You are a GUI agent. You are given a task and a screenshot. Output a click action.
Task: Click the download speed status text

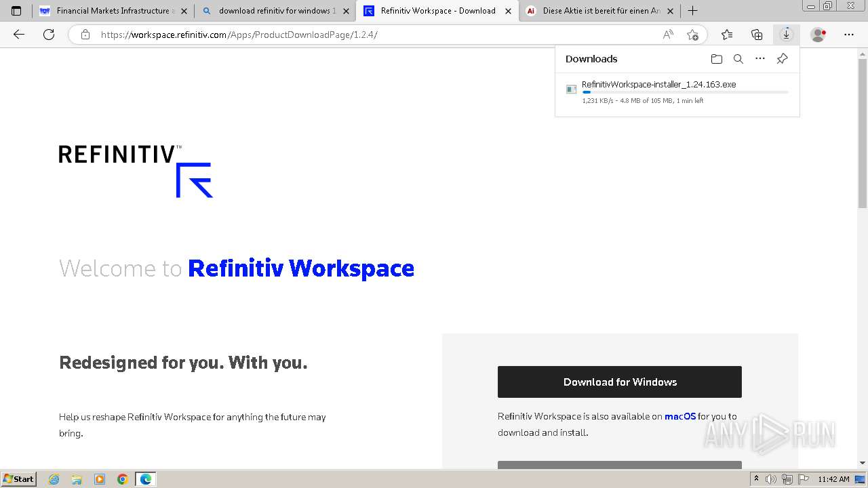pos(642,101)
